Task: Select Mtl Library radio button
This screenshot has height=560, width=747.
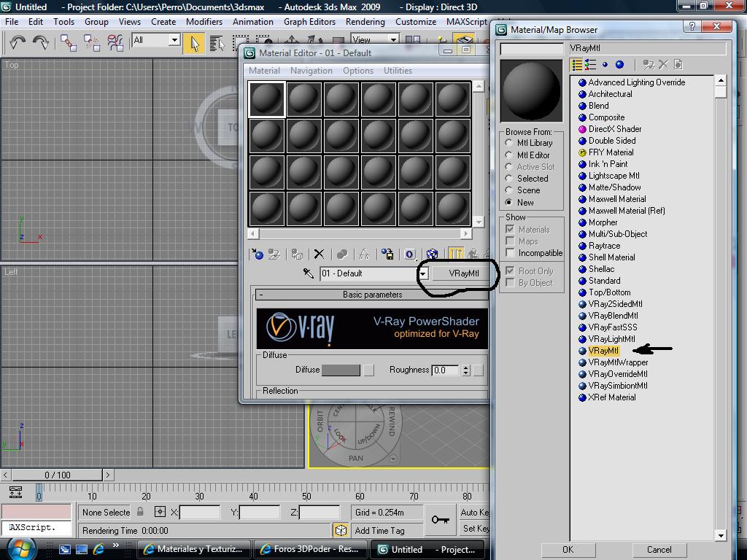Action: coord(508,143)
